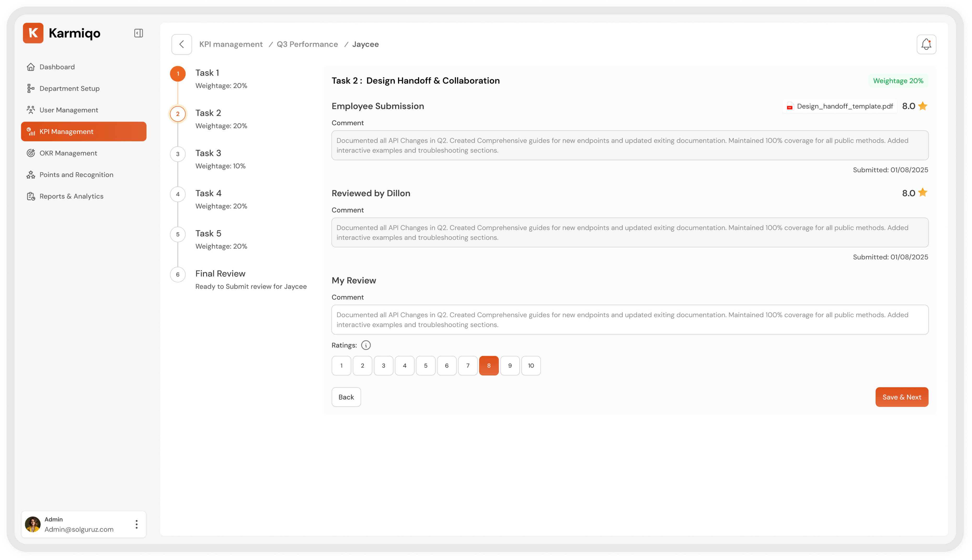The image size is (972, 560).
Task: Click "Ready to Submit review for Jaycee" text
Action: [x=251, y=287]
